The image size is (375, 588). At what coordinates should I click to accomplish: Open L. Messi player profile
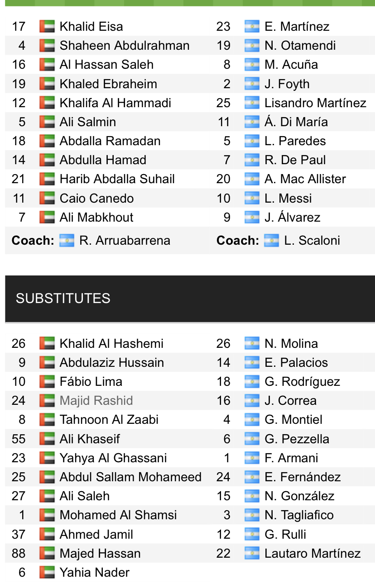pyautogui.click(x=288, y=198)
